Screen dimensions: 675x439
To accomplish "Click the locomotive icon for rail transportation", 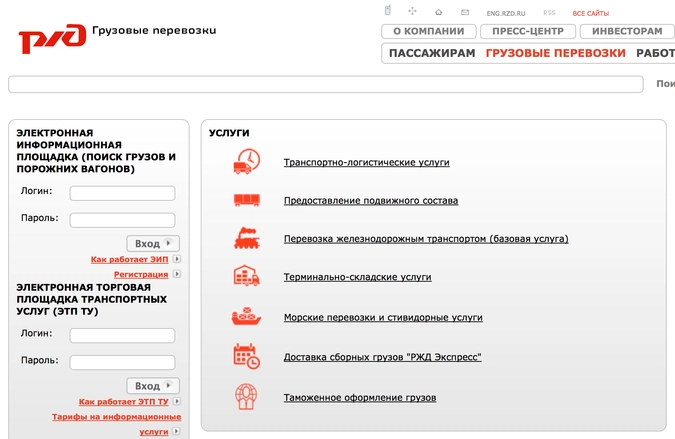I will click(x=245, y=239).
